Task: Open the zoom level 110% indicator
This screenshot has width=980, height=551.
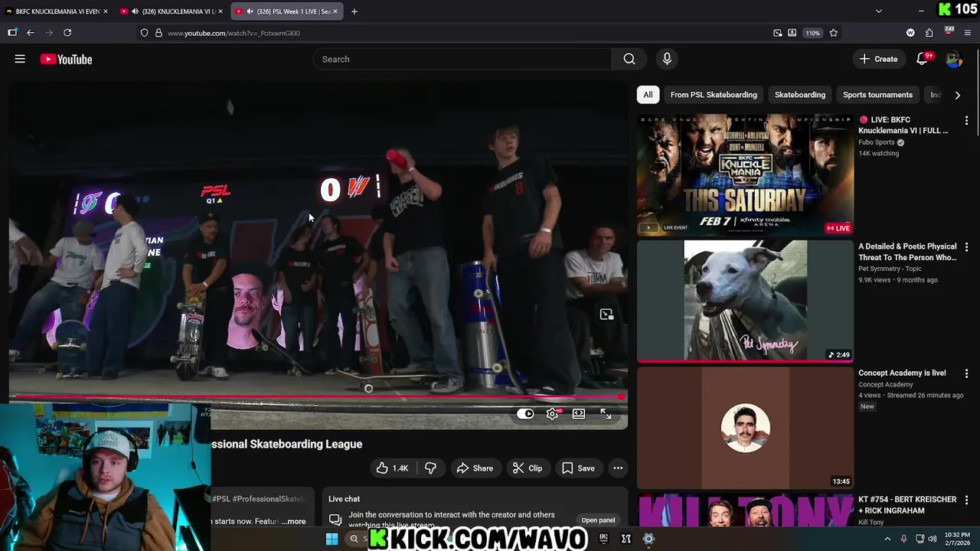Action: coord(812,33)
